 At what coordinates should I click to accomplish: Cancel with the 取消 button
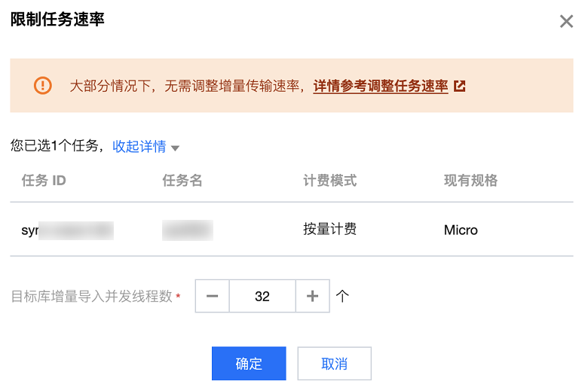click(334, 364)
